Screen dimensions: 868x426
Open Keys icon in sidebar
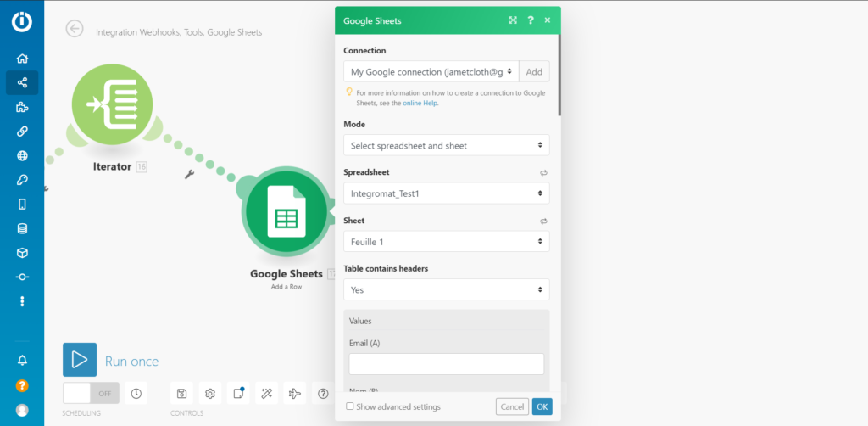point(22,180)
